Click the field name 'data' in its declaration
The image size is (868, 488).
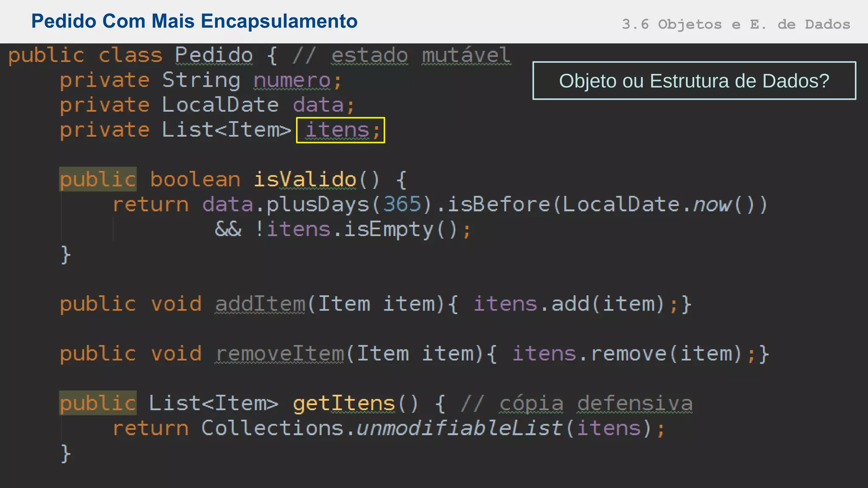pyautogui.click(x=318, y=105)
